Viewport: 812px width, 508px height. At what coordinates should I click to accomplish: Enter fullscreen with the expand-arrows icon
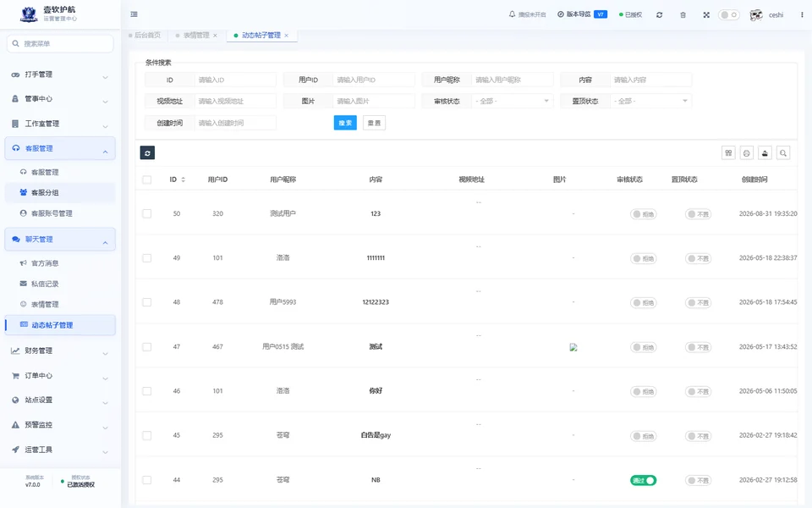(x=706, y=15)
